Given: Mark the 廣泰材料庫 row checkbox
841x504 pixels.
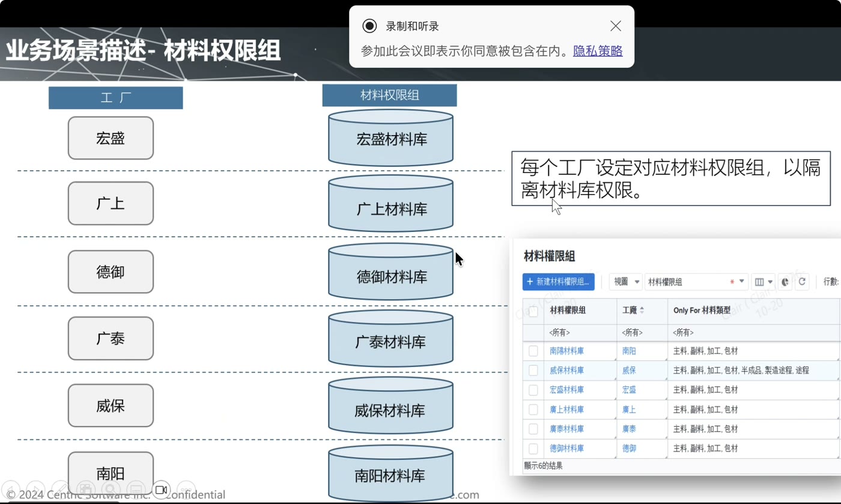Looking at the screenshot, I should [x=533, y=429].
